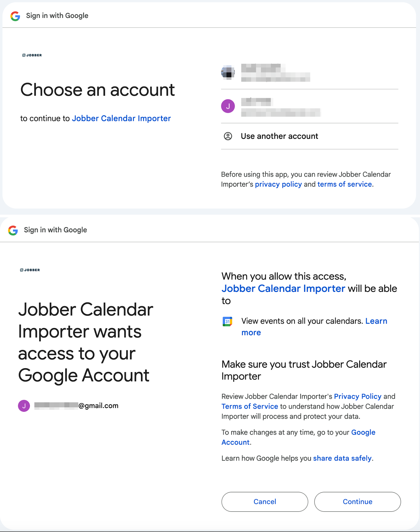Open Jobber Calendar Importer link under Choose an account
This screenshot has width=420, height=532.
(x=121, y=118)
